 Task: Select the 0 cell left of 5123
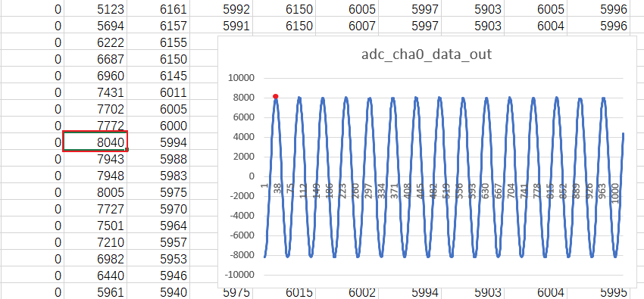(x=32, y=9)
